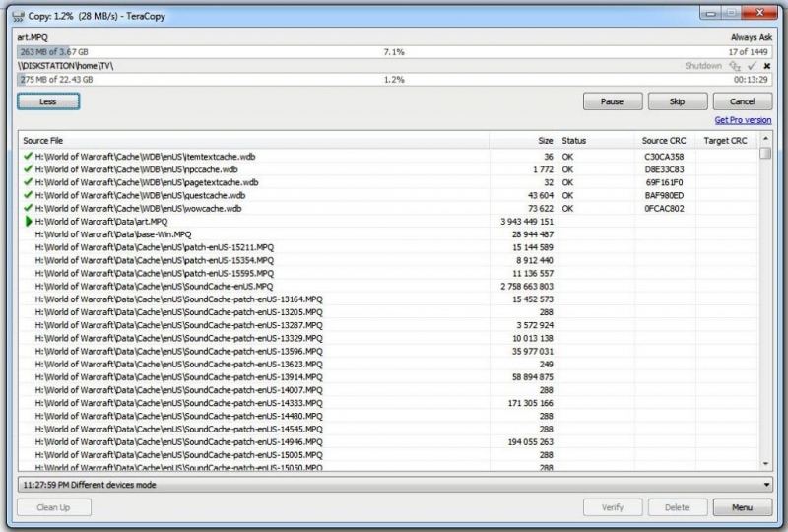Click the size value 3 943 449 151

point(527,222)
